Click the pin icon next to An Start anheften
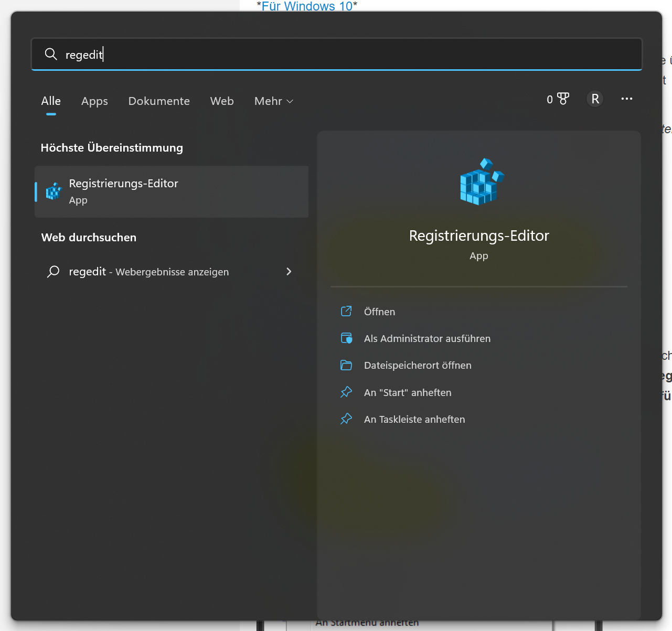672x631 pixels. (346, 392)
